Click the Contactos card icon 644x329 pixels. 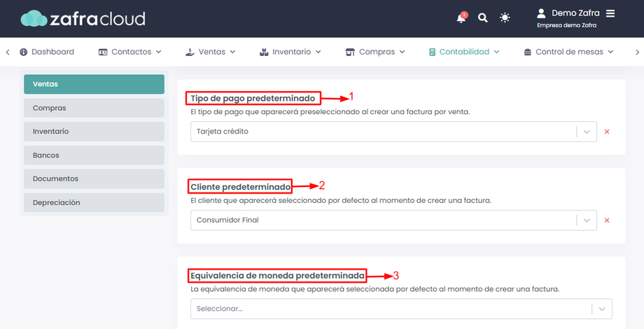[x=103, y=52]
